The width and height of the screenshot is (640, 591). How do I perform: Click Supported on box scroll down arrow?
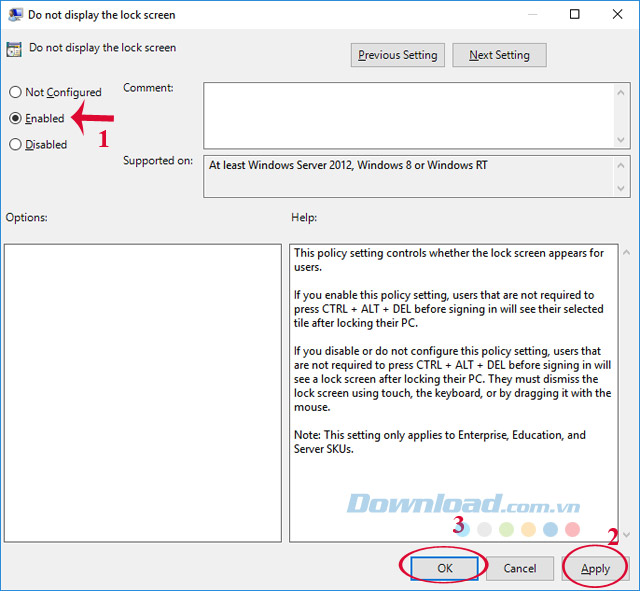[621, 188]
